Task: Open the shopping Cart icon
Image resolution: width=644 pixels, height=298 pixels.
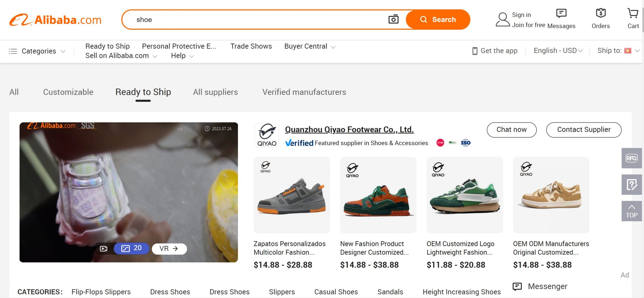Action: tap(633, 14)
